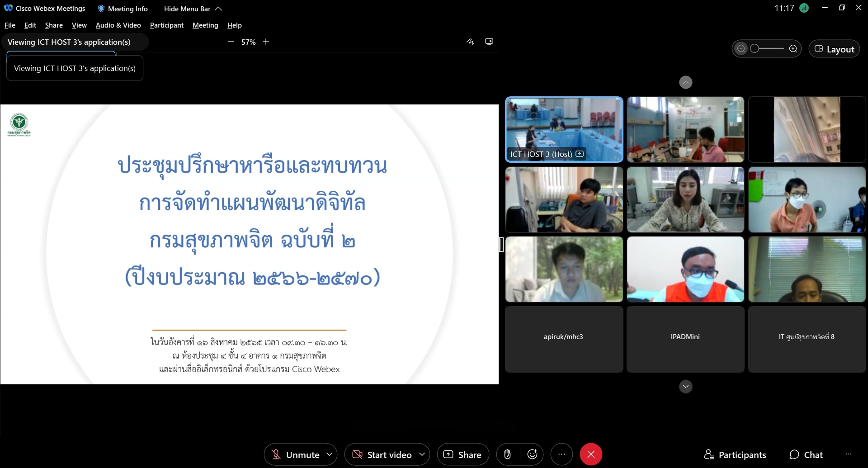This screenshot has height=468, width=868.
Task: Open the more options ellipsis button
Action: [x=561, y=454]
